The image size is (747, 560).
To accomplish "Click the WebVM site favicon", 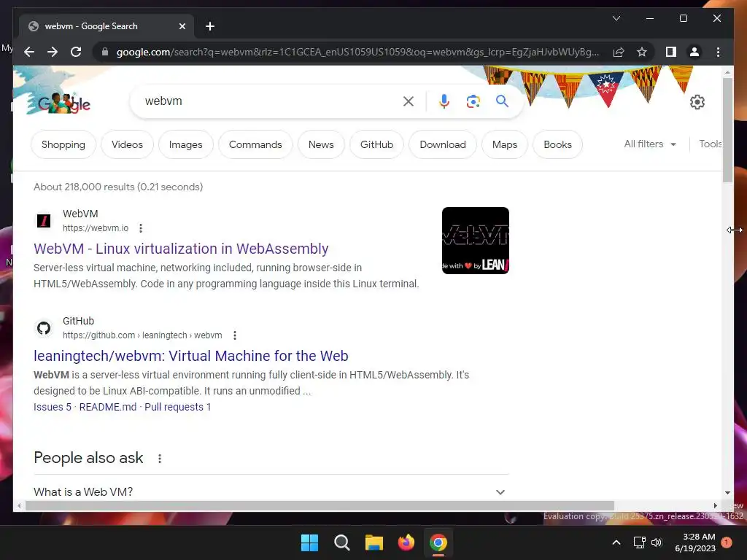I will 44,221.
